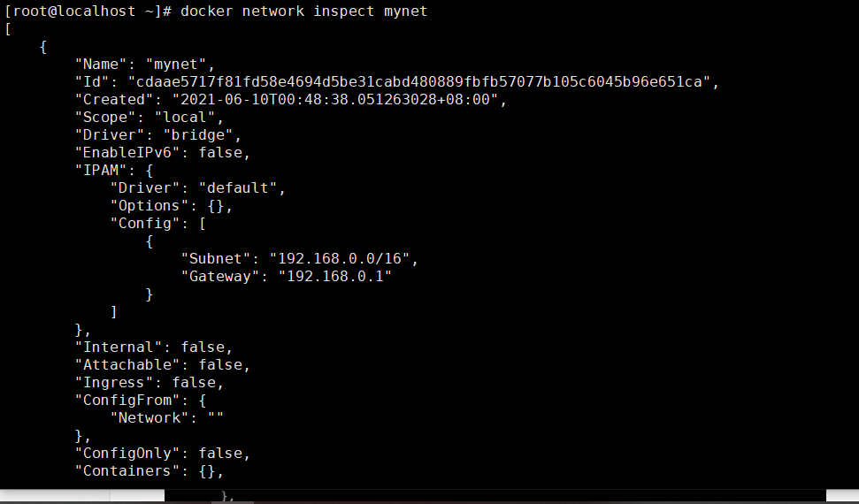
Task: Click the docker network inspect mynet command
Action: tap(303, 11)
